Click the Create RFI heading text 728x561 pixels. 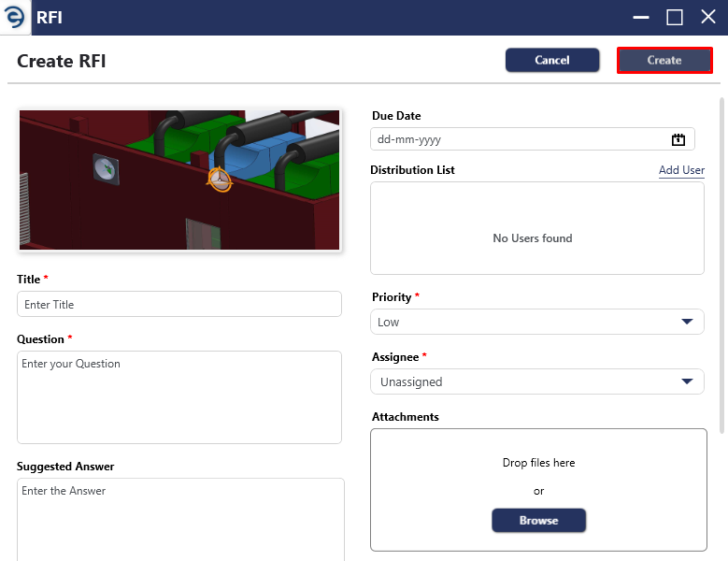tap(62, 61)
